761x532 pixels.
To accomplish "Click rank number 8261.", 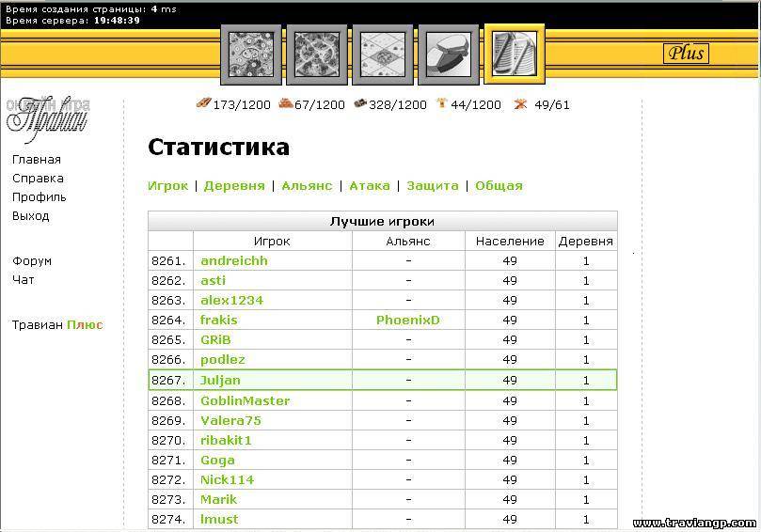I will point(168,261).
